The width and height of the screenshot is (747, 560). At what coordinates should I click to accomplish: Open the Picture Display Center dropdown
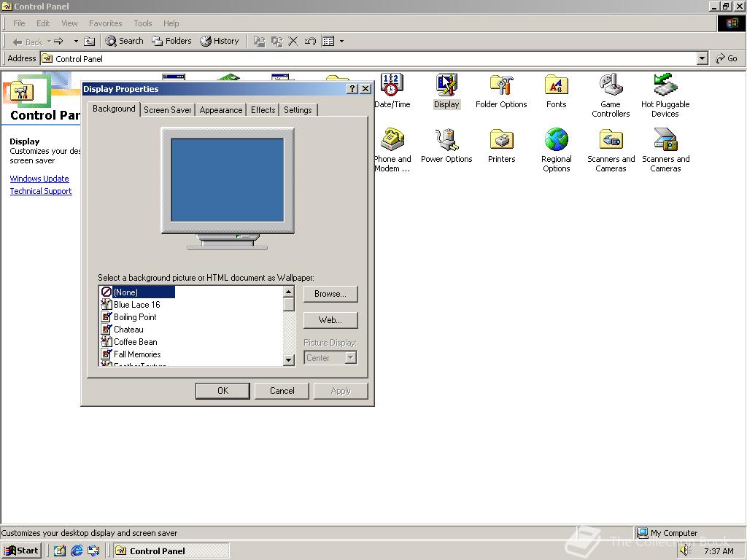click(351, 357)
